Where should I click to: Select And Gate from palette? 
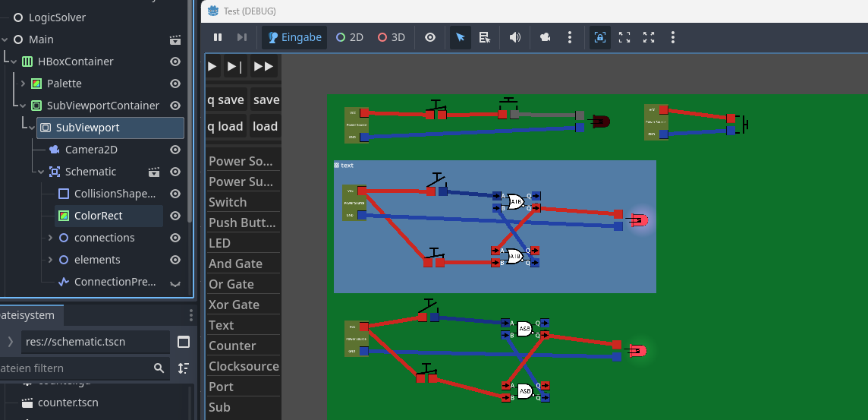235,264
